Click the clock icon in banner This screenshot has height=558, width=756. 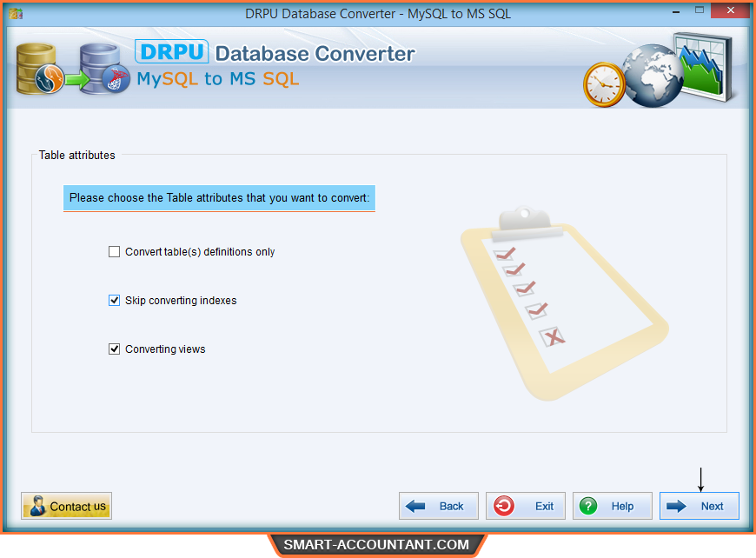point(604,84)
